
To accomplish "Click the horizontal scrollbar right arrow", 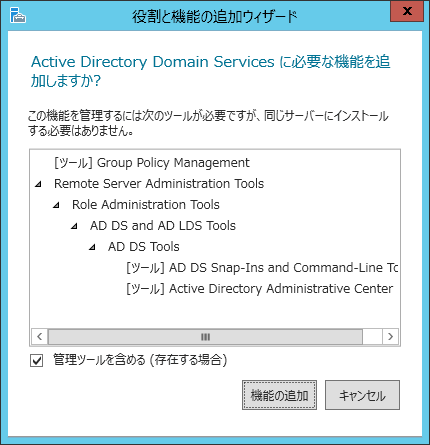I will coord(390,337).
